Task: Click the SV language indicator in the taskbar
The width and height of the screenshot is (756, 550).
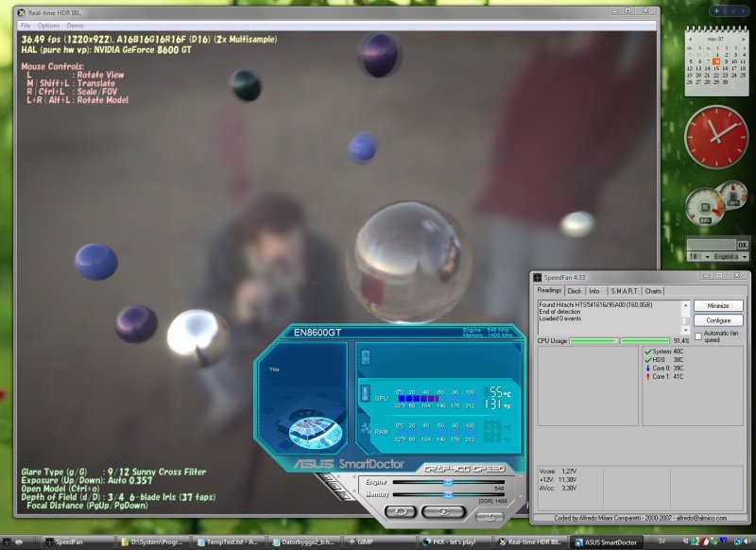Action: [662, 541]
